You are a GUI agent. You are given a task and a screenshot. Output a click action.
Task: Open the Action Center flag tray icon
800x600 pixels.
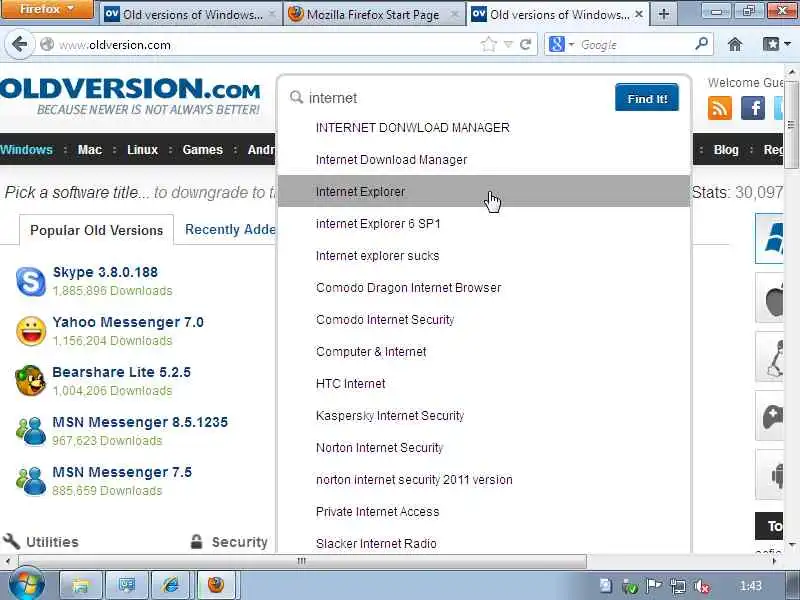click(x=654, y=586)
